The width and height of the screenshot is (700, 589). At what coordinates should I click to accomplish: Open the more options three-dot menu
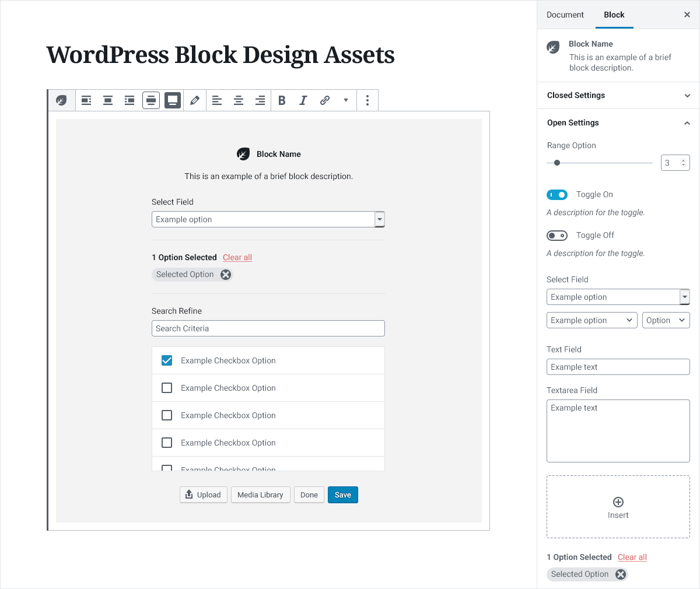367,100
